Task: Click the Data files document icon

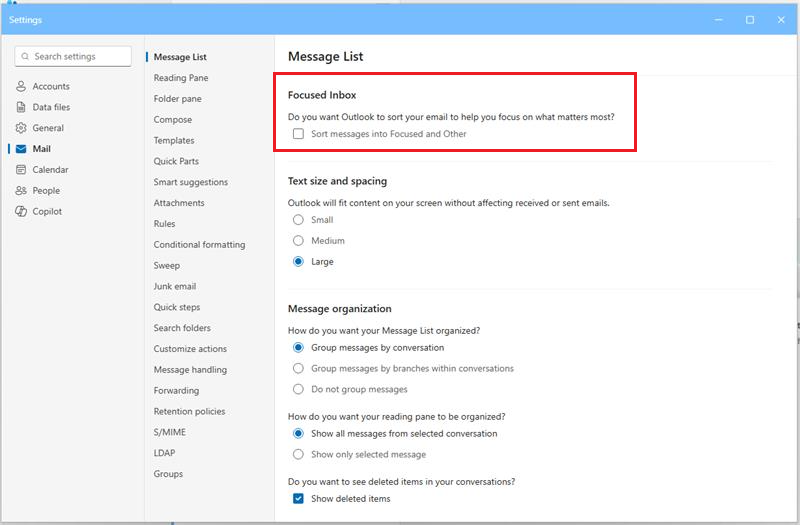Action: [21, 107]
